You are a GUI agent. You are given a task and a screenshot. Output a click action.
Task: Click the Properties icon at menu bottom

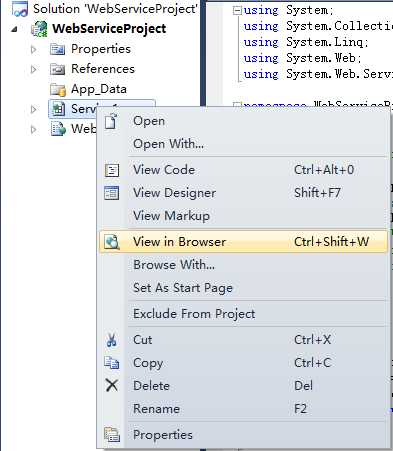coord(112,434)
